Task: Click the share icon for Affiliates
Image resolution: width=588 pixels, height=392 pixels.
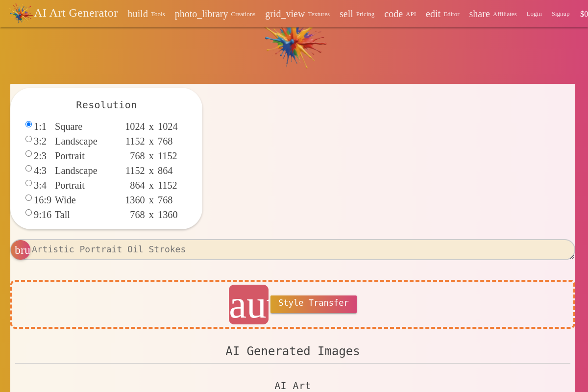Action: 479,14
